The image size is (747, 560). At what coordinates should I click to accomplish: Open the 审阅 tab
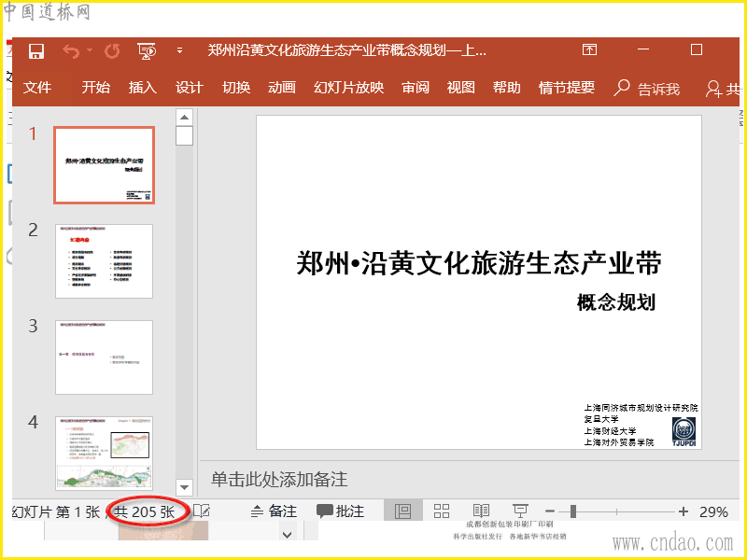416,88
